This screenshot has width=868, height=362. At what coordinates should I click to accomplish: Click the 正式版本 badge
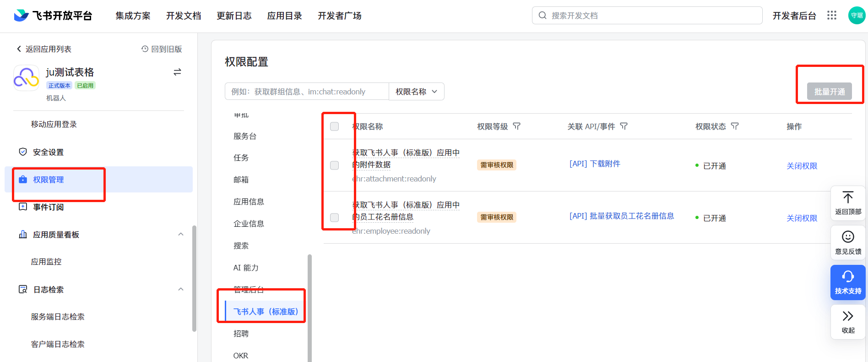point(60,86)
